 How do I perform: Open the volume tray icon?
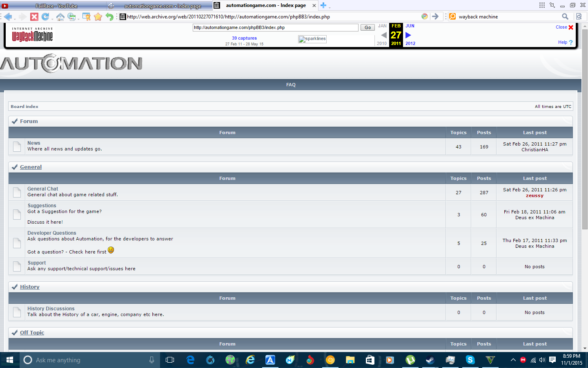pyautogui.click(x=542, y=360)
